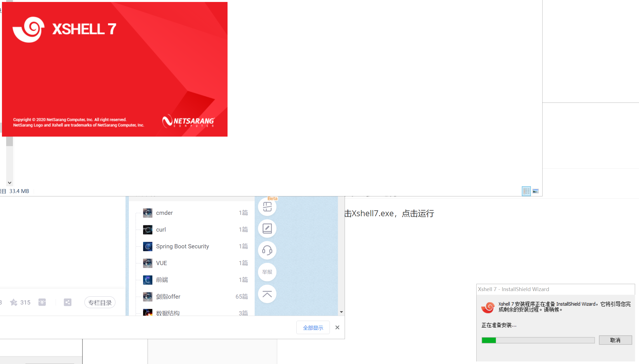Open customer service headset icon
The width and height of the screenshot is (639, 364).
tap(267, 250)
